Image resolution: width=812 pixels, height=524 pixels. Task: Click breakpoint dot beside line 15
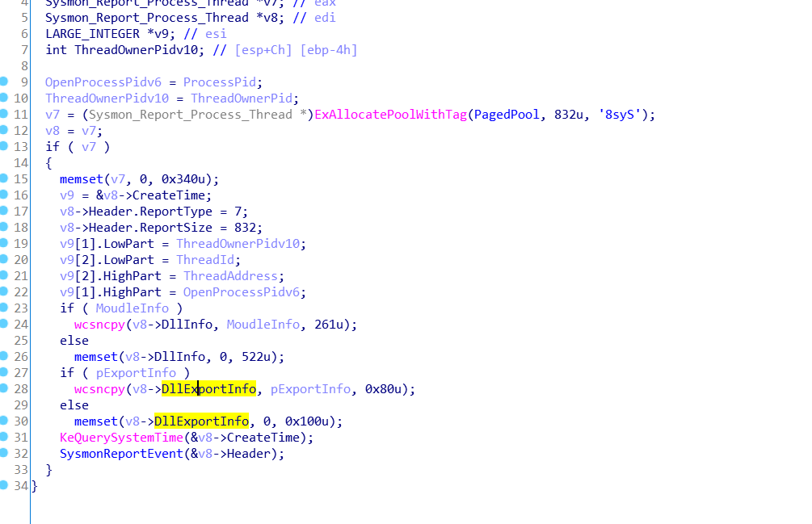3,178
